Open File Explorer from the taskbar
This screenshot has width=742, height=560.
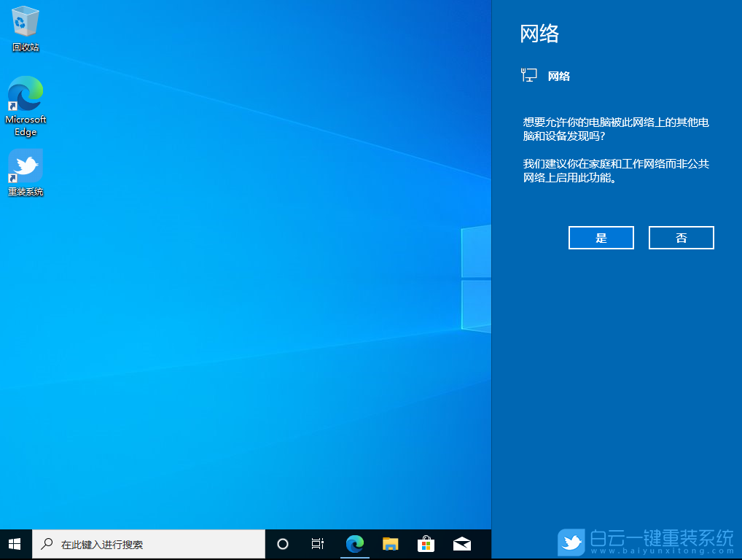(390, 543)
